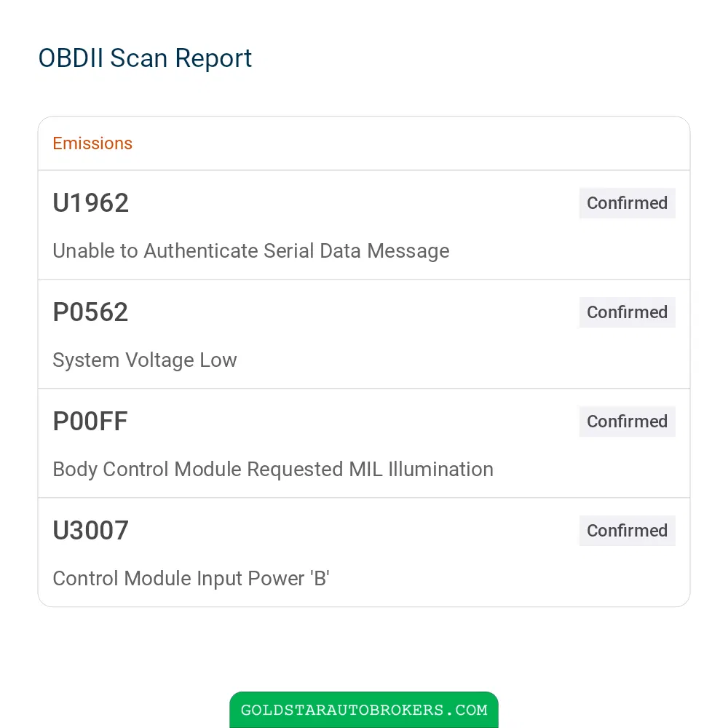Screen dimensions: 728x728
Task: Open the U3007 trouble code
Action: click(x=90, y=530)
